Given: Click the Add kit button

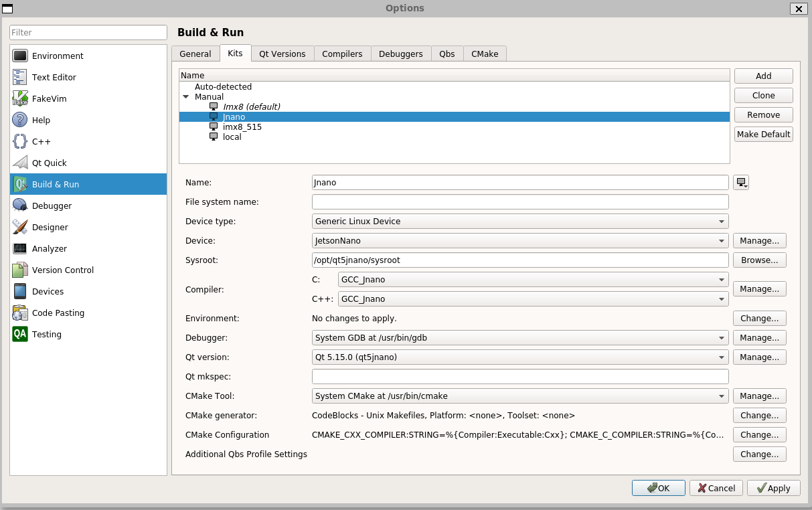Looking at the screenshot, I should [764, 76].
